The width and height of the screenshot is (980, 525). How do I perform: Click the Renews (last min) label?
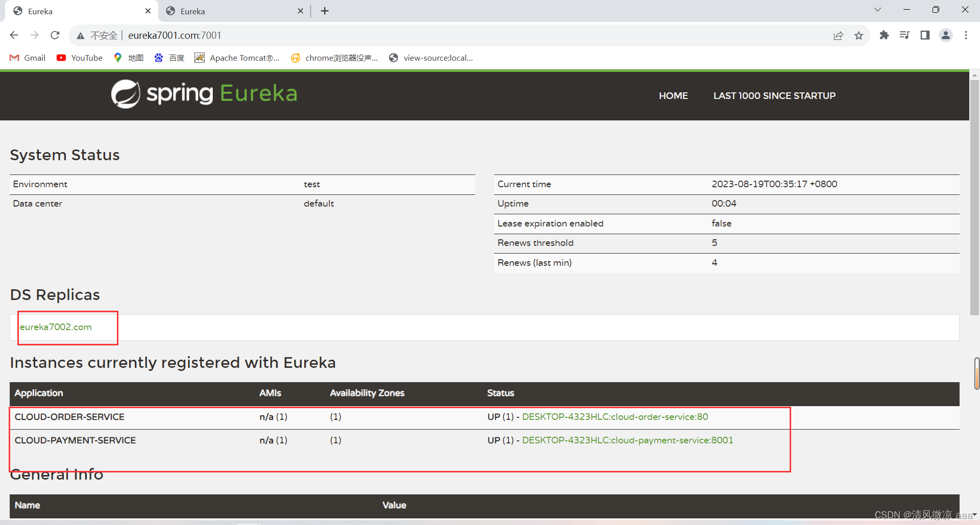point(534,263)
